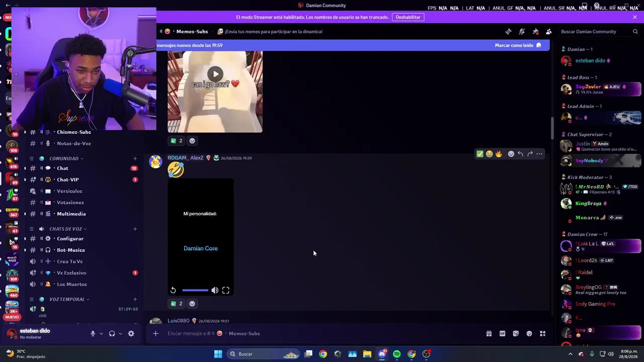The height and width of the screenshot is (362, 644).
Task: React with fire emoji on hovered message
Action: 499,154
